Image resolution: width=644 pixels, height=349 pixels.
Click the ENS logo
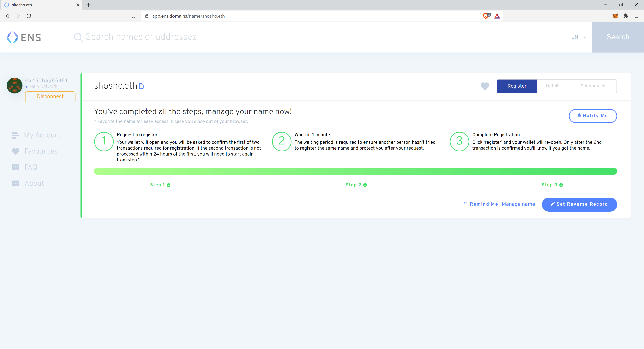click(24, 37)
